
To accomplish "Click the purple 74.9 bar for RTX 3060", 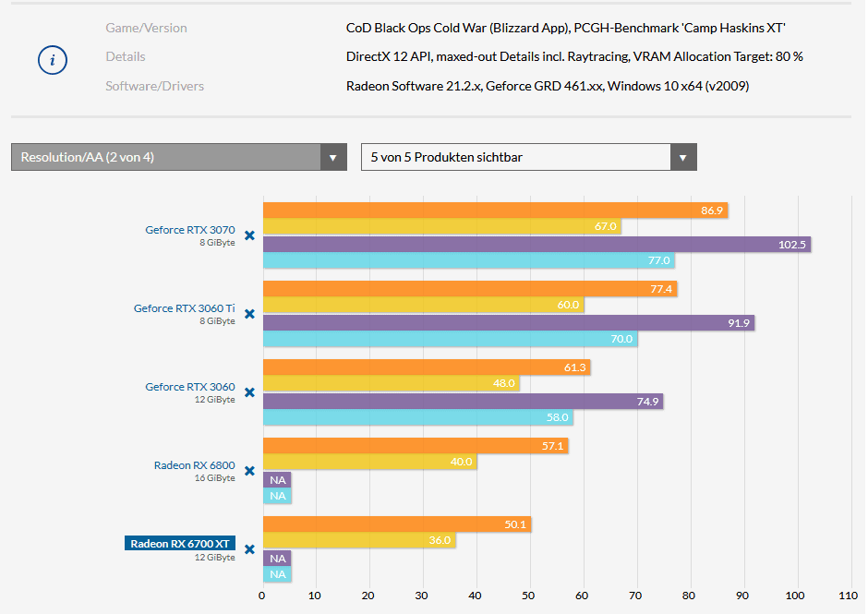I will 464,402.
